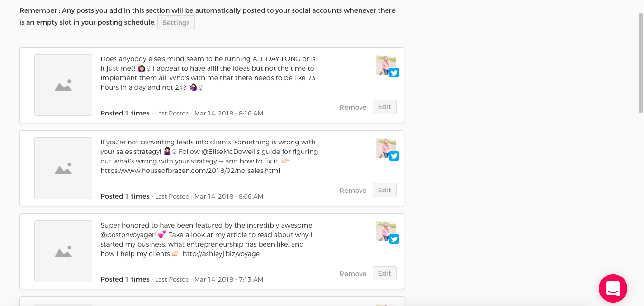Click image placeholder on the bostonvoyager post
Screen dimensions: 644x306
[x=63, y=251]
